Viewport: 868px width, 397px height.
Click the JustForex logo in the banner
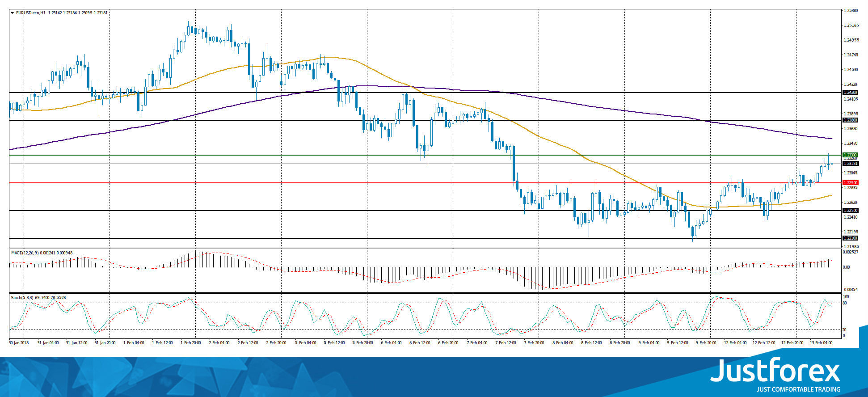pyautogui.click(x=775, y=371)
